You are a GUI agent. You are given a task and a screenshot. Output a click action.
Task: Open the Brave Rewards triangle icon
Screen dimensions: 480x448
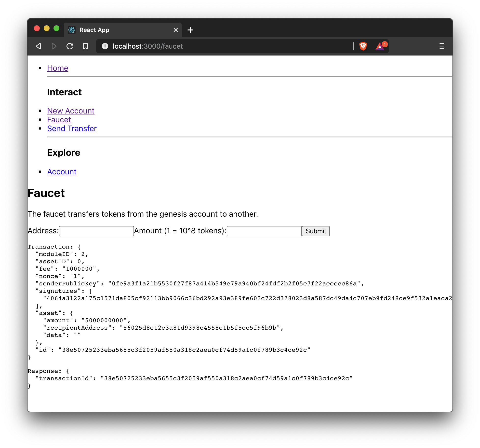[x=380, y=46]
